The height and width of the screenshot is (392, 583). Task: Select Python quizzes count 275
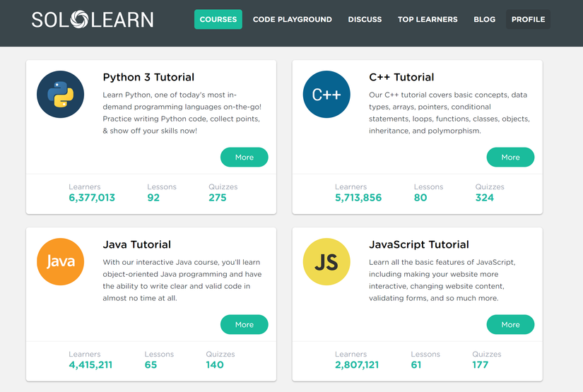tap(217, 198)
